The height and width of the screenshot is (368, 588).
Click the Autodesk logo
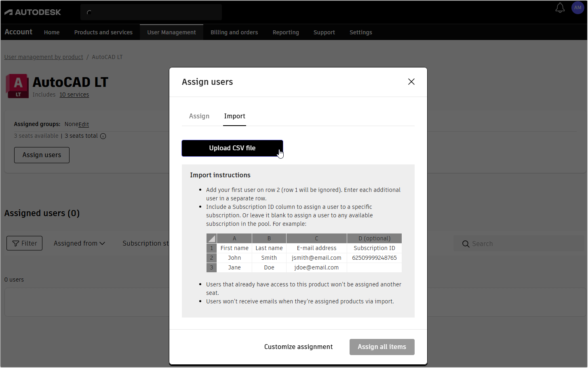pos(32,12)
